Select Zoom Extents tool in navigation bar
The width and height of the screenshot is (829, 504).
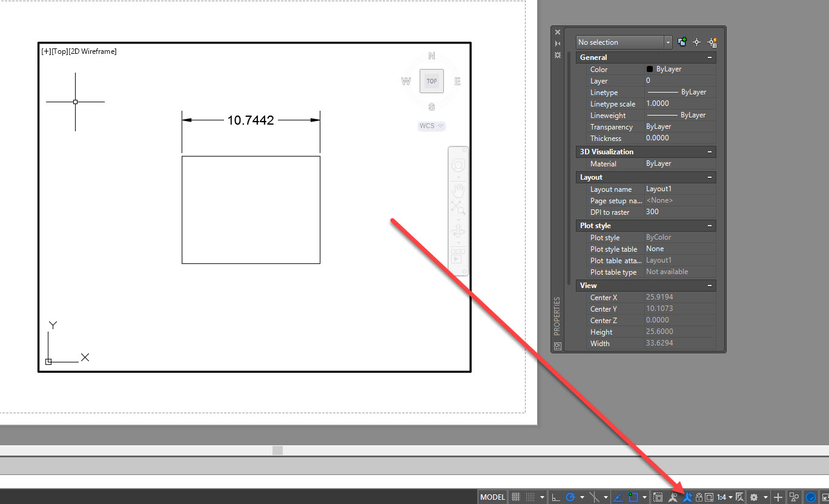pyautogui.click(x=458, y=207)
